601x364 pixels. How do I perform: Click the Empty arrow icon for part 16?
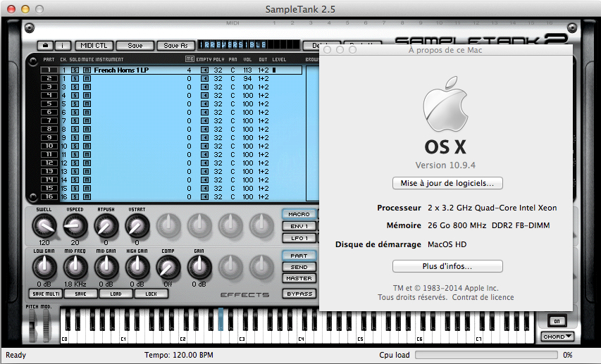[x=204, y=196]
